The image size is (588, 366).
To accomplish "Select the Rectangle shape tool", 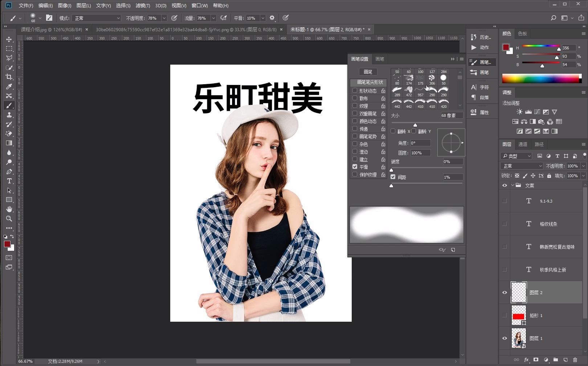I will (x=9, y=200).
